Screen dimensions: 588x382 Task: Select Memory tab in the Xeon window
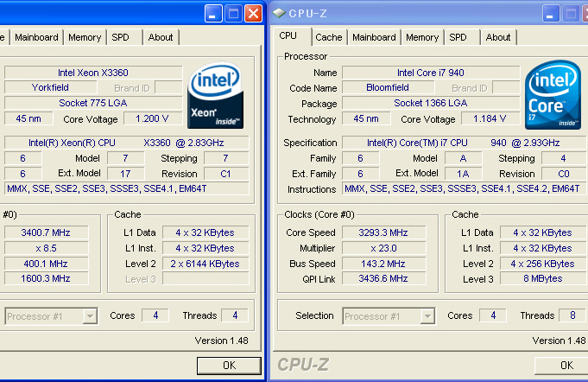[85, 37]
